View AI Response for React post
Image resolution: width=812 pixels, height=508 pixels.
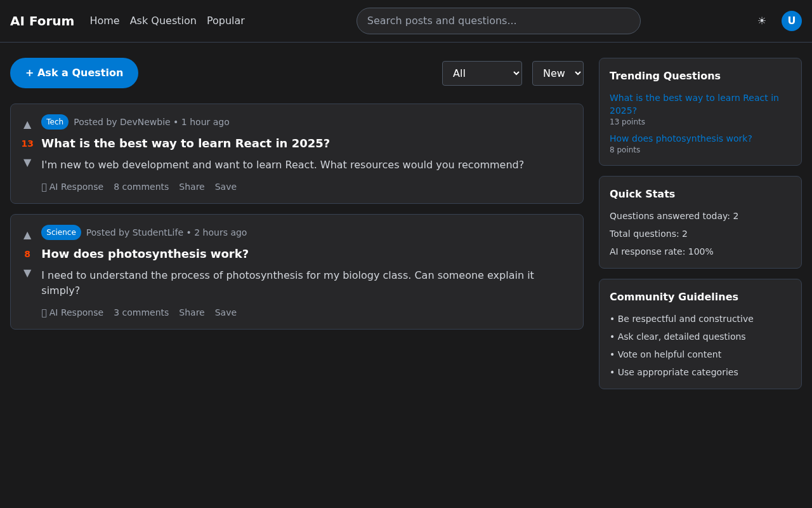[72, 187]
